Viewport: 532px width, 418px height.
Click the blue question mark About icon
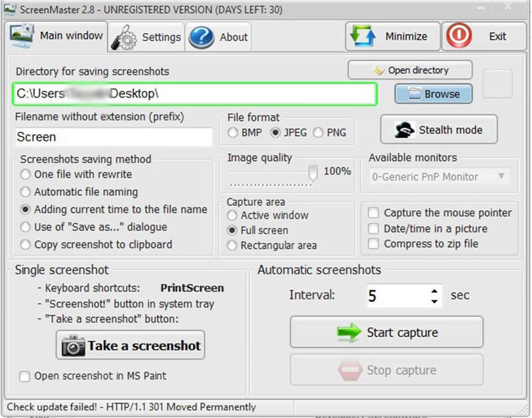tap(201, 37)
